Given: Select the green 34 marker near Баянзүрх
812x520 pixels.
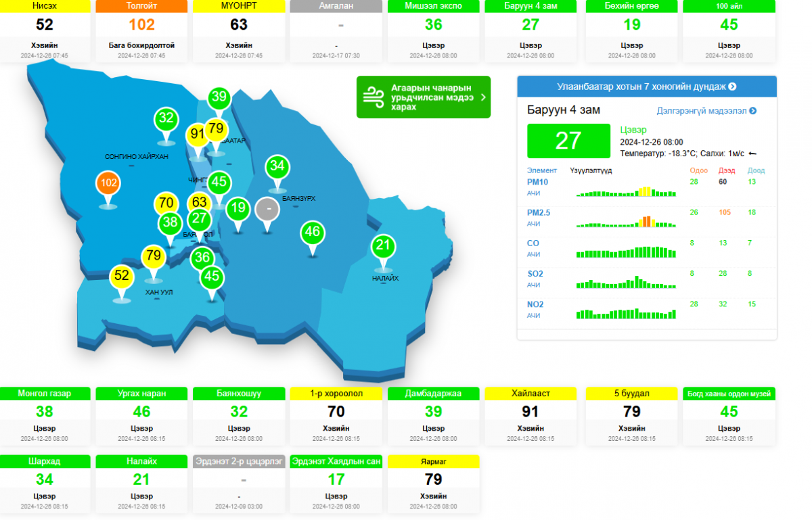Looking at the screenshot, I should [277, 166].
